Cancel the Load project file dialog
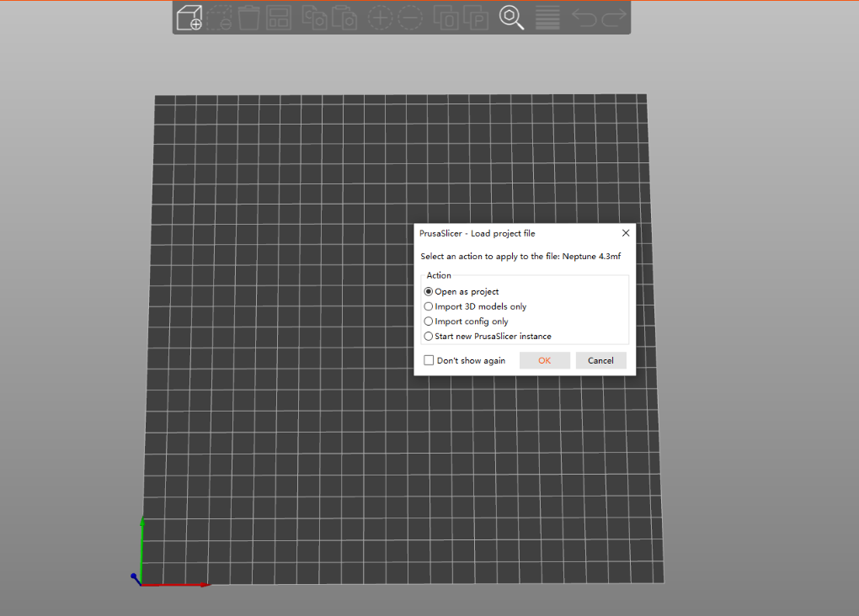Image resolution: width=859 pixels, height=616 pixels. (x=600, y=360)
